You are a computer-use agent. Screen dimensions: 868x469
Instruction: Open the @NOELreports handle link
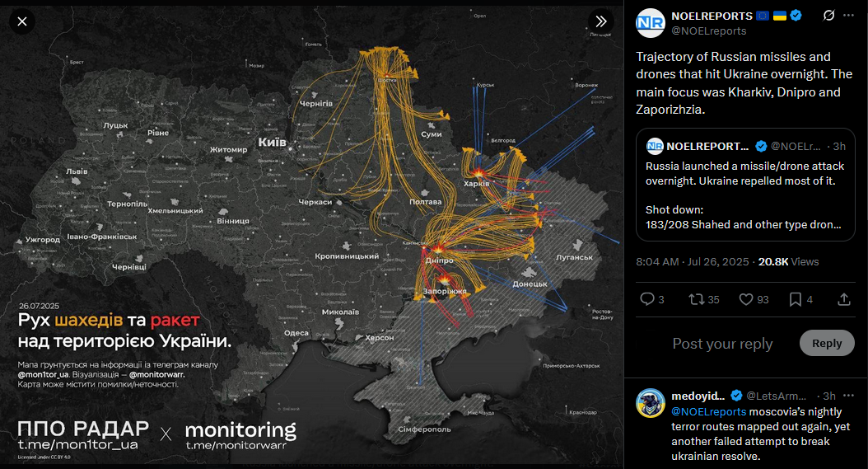coord(708,31)
